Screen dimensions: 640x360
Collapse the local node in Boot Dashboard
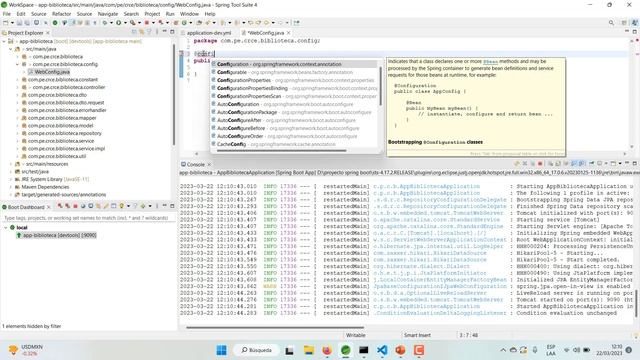(x=6, y=227)
